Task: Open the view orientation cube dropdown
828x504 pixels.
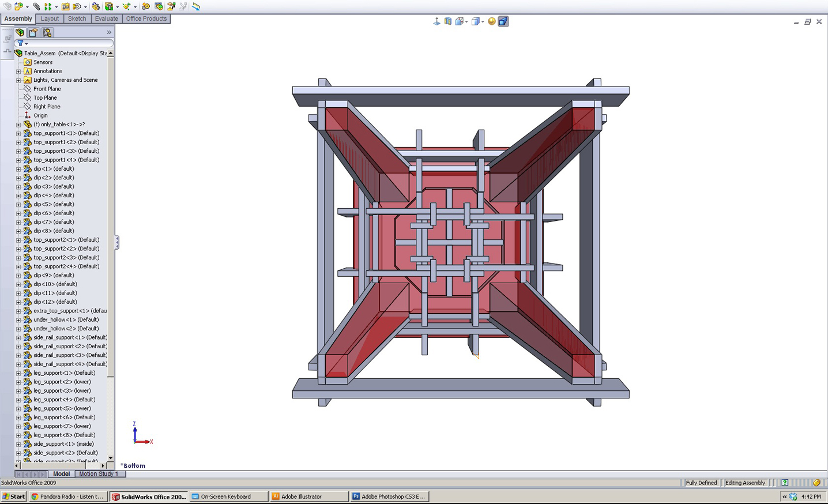Action: click(x=466, y=22)
